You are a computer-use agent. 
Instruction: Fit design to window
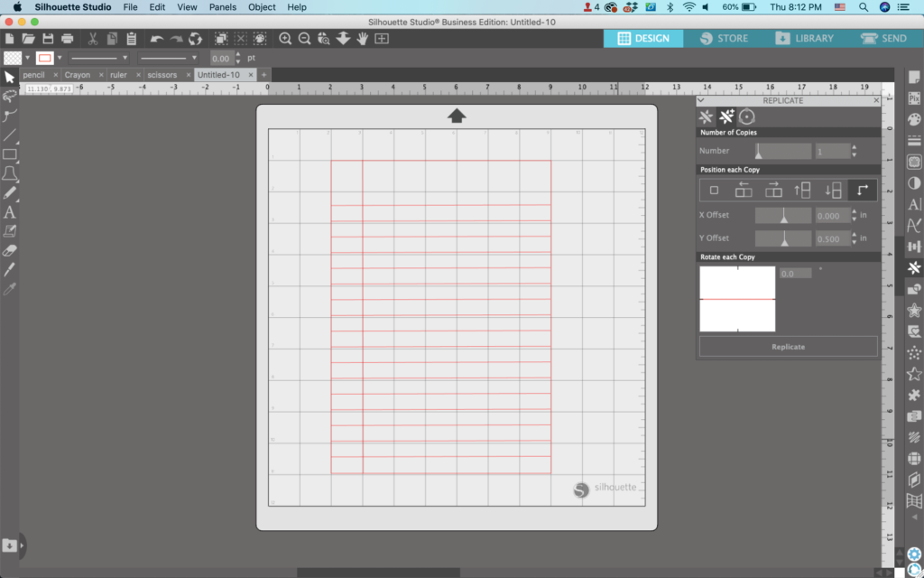click(382, 39)
